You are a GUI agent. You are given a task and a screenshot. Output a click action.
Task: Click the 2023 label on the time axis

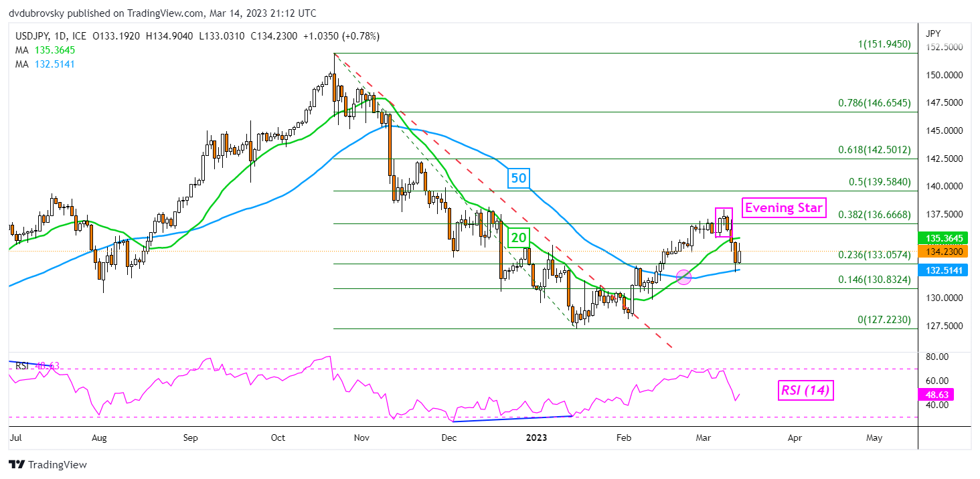(x=537, y=438)
